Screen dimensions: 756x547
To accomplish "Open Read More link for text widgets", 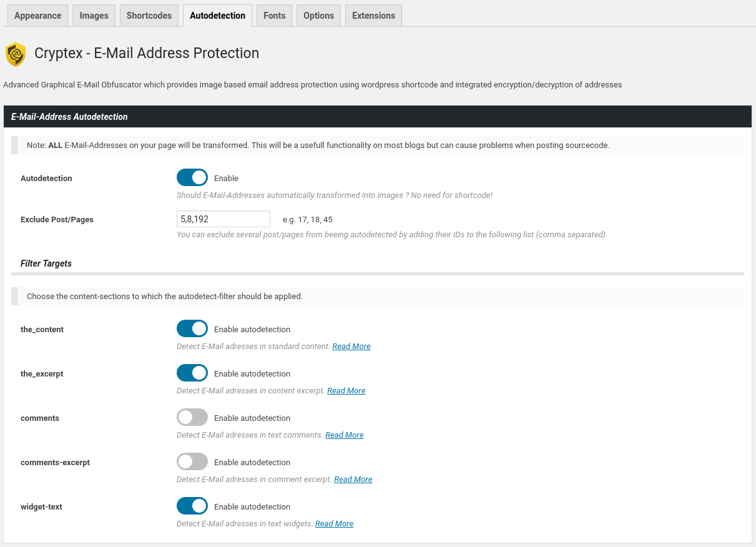I will coord(335,524).
